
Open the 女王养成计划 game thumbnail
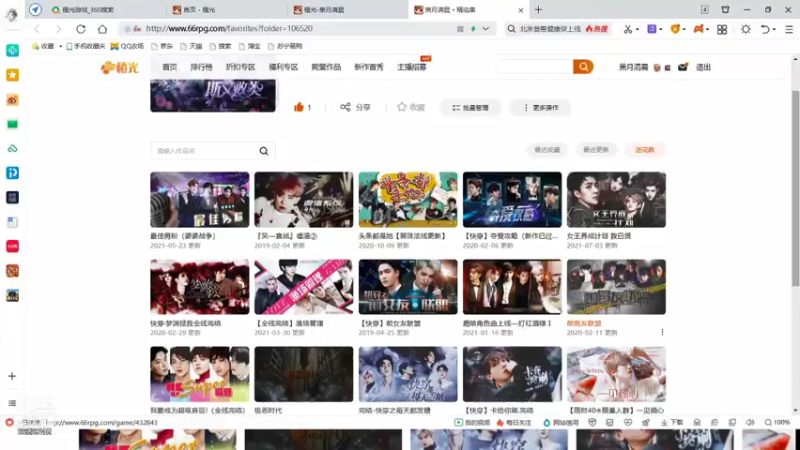pos(616,199)
